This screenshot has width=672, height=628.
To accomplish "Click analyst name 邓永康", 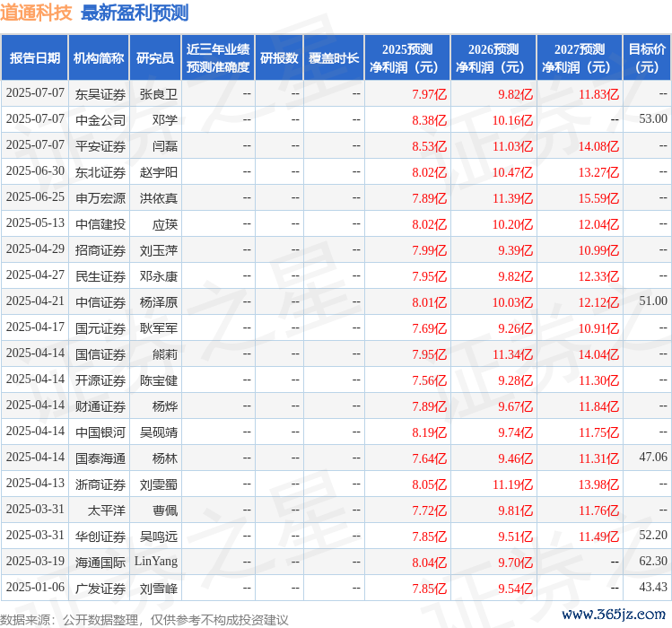I will coord(159,276).
